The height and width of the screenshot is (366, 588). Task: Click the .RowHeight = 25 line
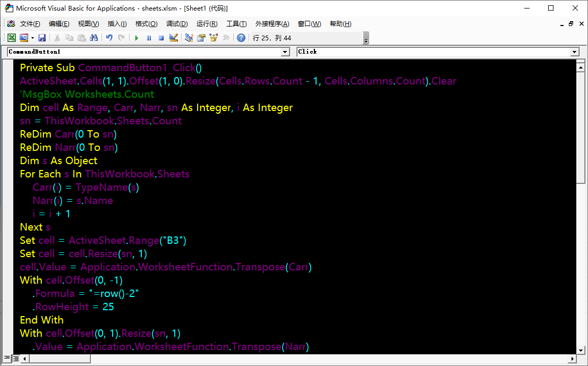pyautogui.click(x=73, y=307)
